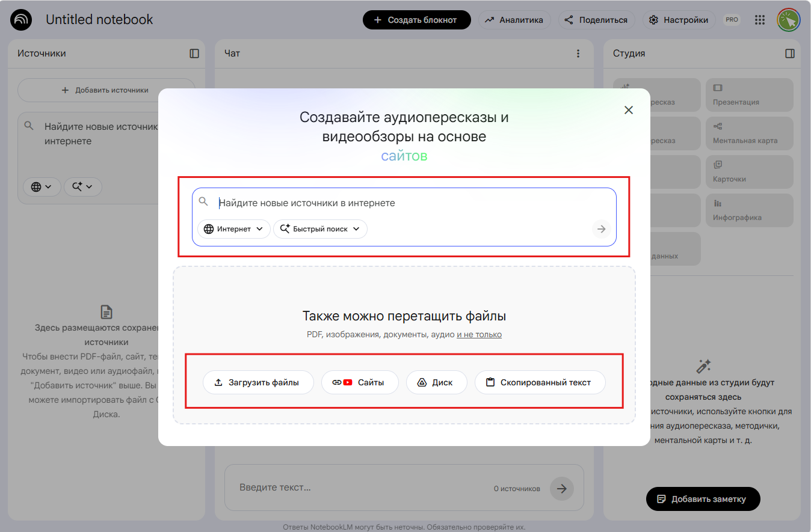Screen dimensions: 811x532
Task: Open the Чат three-dot menu
Action: [578, 54]
